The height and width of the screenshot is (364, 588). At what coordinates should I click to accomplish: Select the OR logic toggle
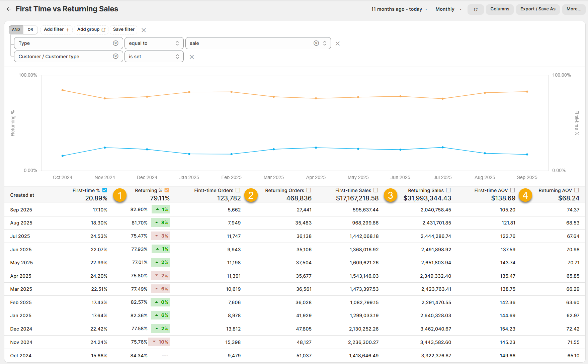point(30,29)
